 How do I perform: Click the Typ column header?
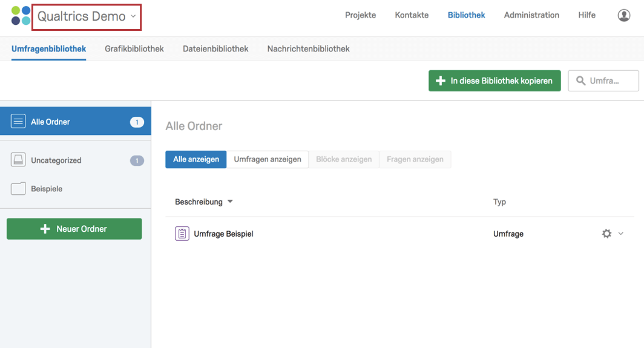(x=499, y=202)
